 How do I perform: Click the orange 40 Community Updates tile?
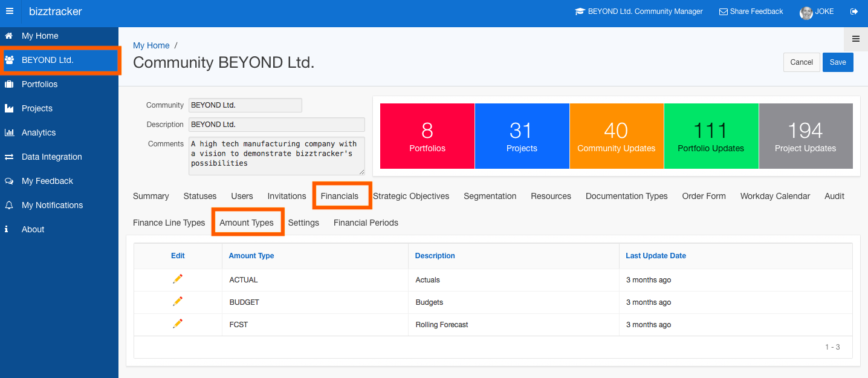pos(617,136)
